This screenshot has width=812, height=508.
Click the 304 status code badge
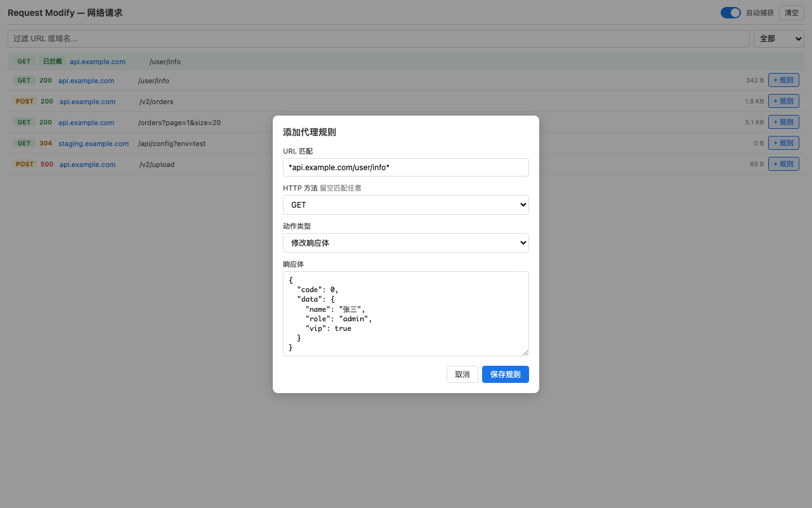[46, 144]
